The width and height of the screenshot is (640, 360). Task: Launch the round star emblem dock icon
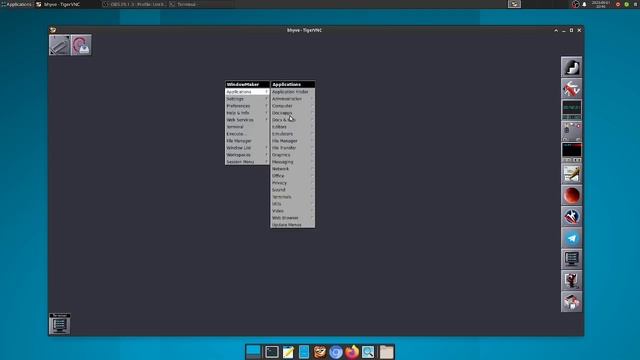pos(571,216)
